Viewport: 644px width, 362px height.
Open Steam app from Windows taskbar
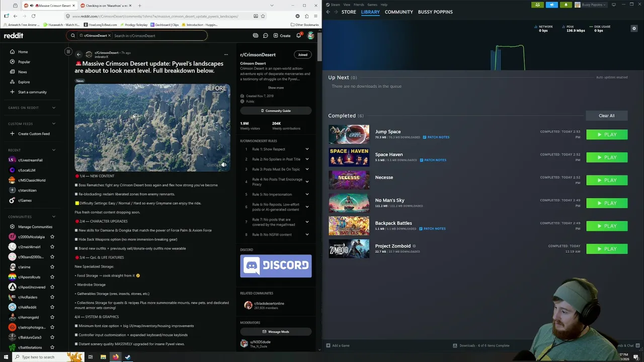128,357
